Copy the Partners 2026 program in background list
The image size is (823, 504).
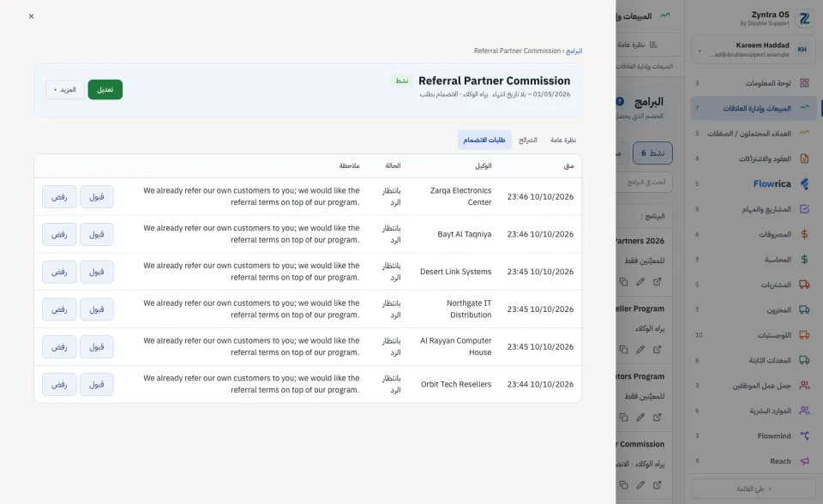pyautogui.click(x=623, y=282)
